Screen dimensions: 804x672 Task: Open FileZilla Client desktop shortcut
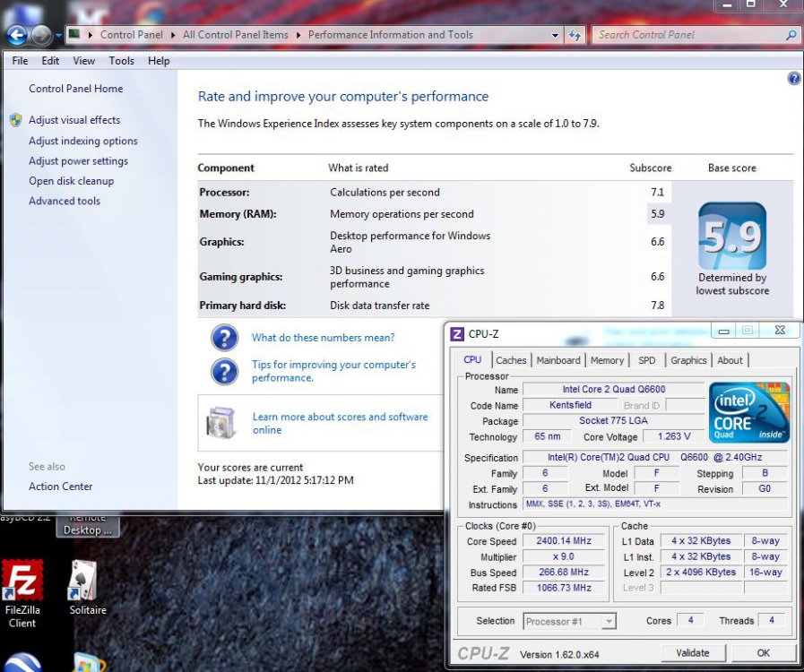tap(22, 580)
